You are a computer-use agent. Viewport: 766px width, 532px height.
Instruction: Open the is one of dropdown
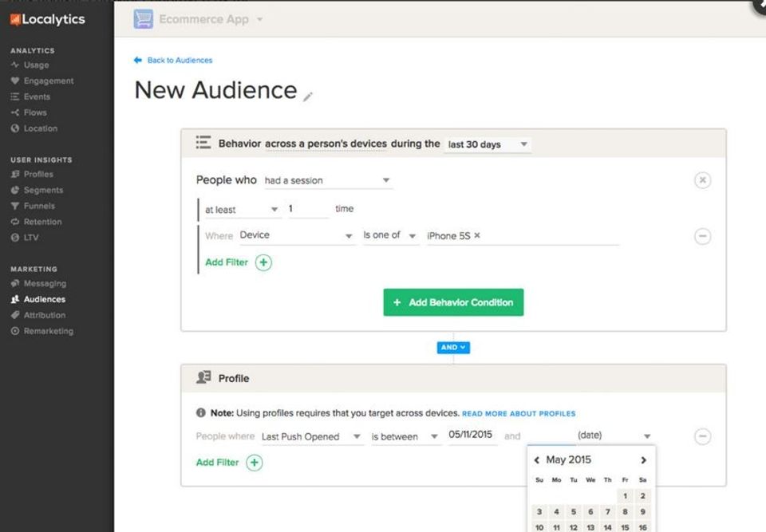pyautogui.click(x=390, y=235)
